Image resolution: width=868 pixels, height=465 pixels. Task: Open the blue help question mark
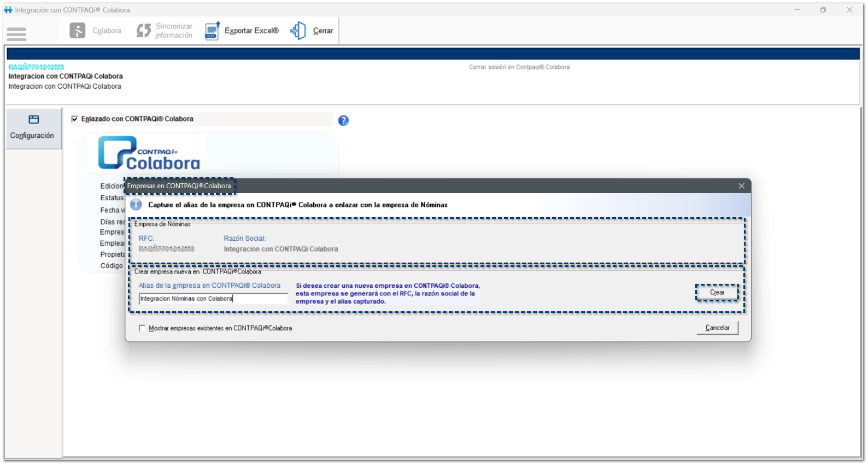tap(343, 120)
